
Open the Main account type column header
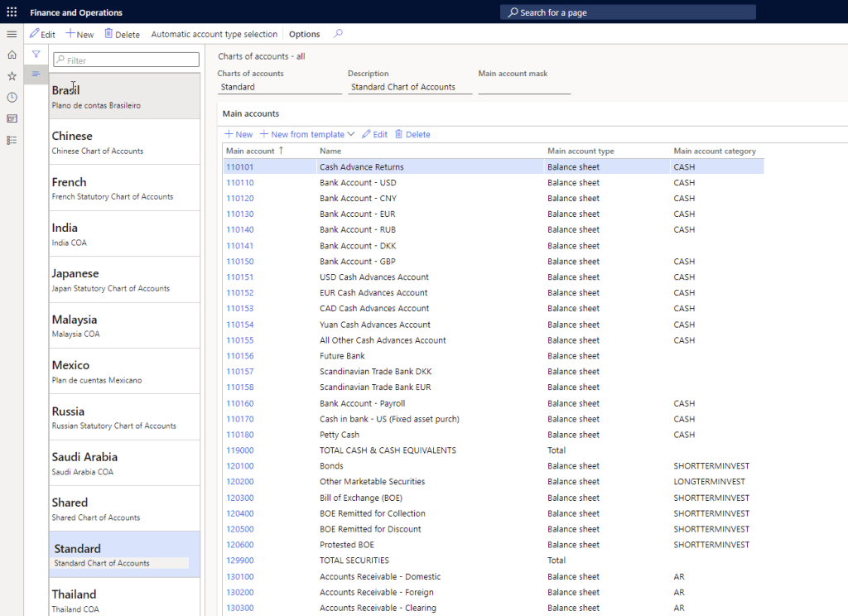coord(581,151)
